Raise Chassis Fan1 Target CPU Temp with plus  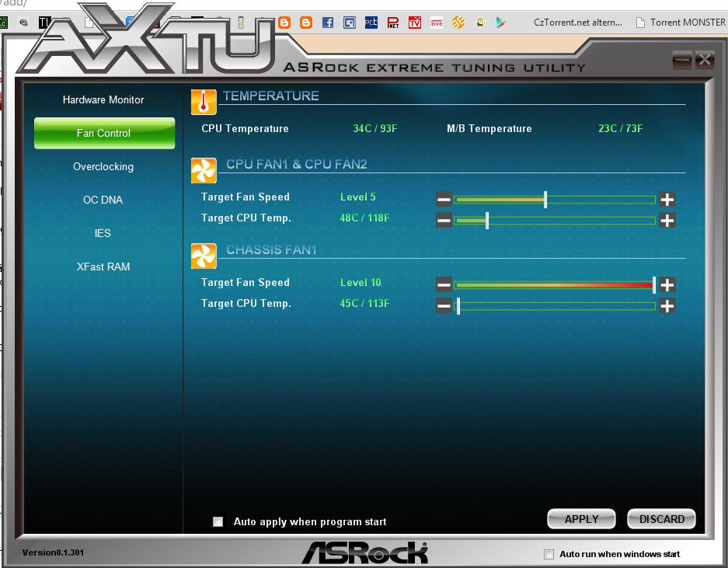667,305
